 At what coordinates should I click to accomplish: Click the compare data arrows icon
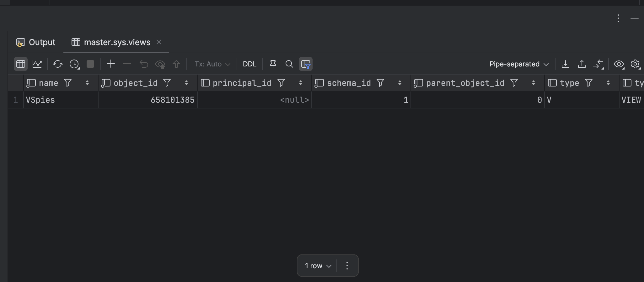(x=598, y=64)
